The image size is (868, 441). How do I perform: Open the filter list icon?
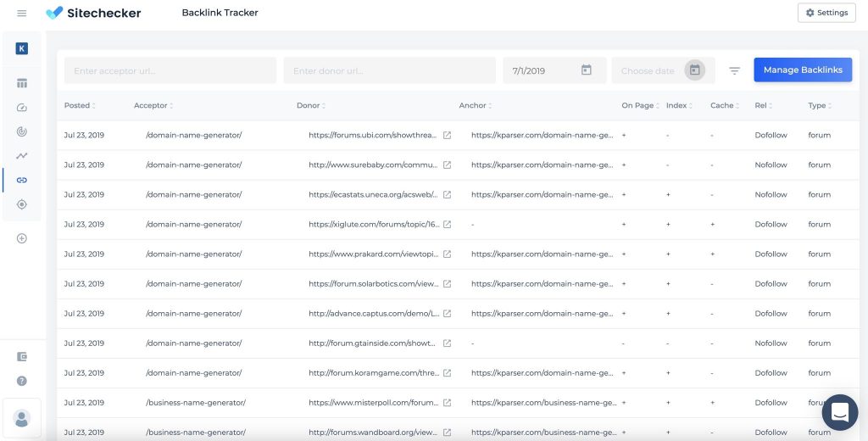pyautogui.click(x=735, y=71)
